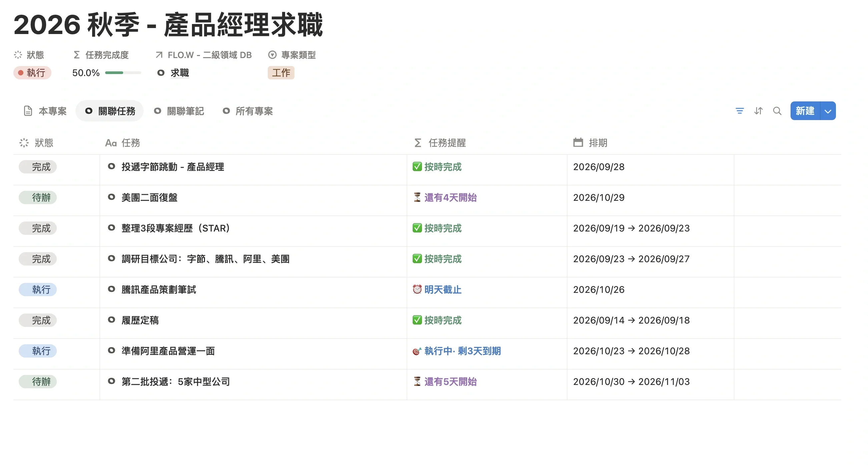The height and width of the screenshot is (467, 868).
Task: Select the 關聯任務 tab
Action: [110, 111]
